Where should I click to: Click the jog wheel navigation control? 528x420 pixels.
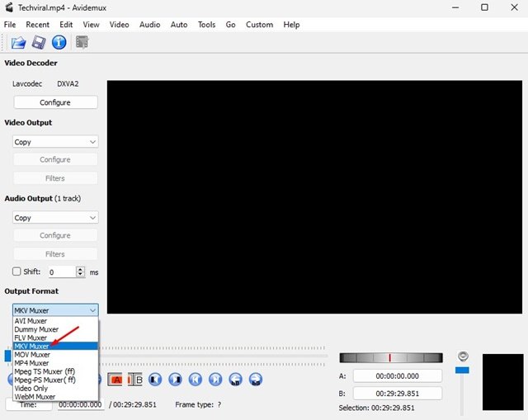click(390, 357)
